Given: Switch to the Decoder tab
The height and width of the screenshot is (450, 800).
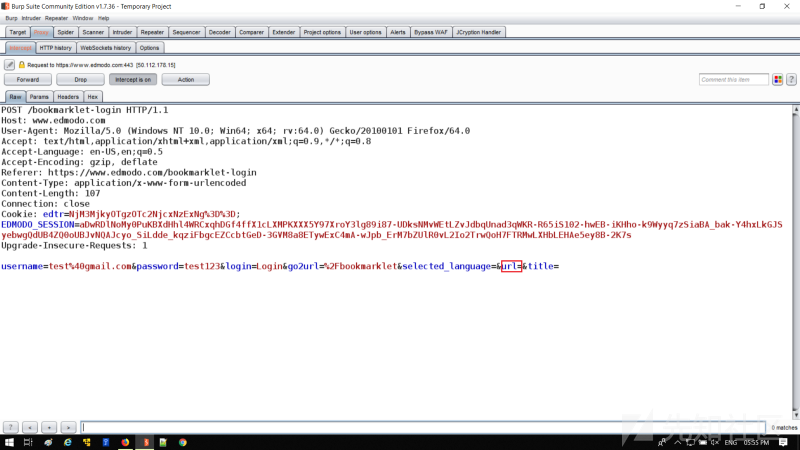Looking at the screenshot, I should (219, 32).
